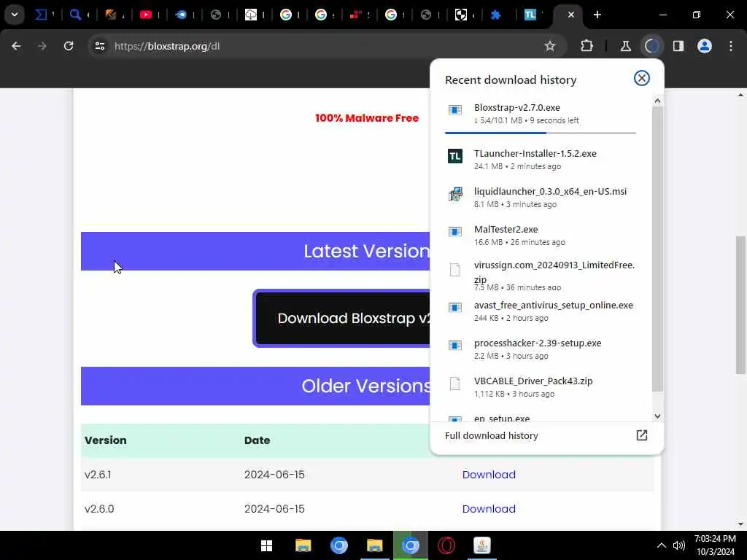Image resolution: width=747 pixels, height=560 pixels.
Task: Close the current active tab
Action: tap(570, 15)
